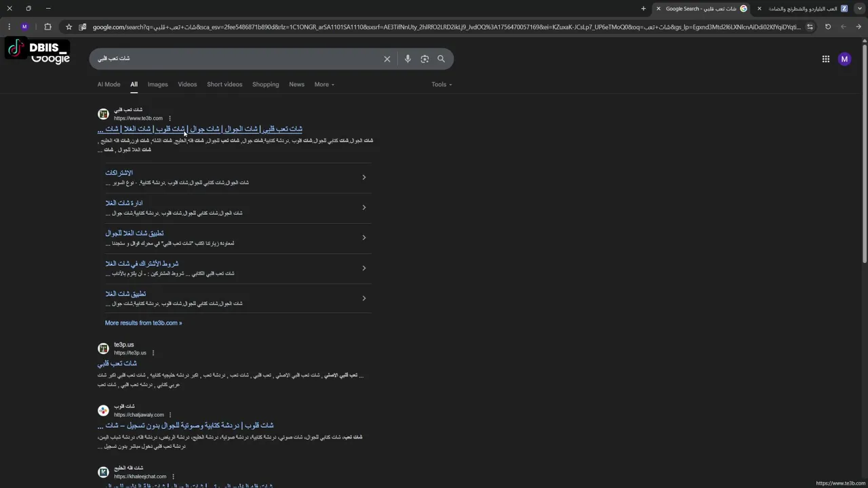Viewport: 868px width, 488px height.
Task: Open the first te3b.com result title
Action: 200,129
